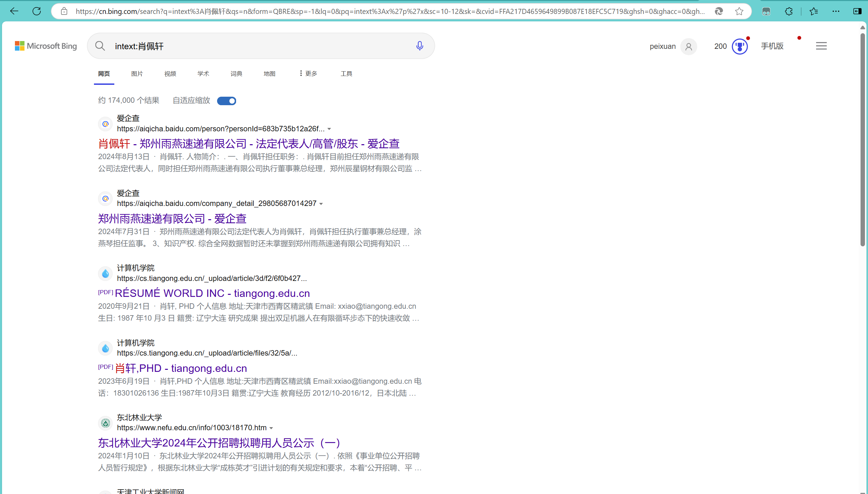Screen dimensions: 868x494
Task: Click favicon of 肖轩,PHD result
Action: pos(105,348)
